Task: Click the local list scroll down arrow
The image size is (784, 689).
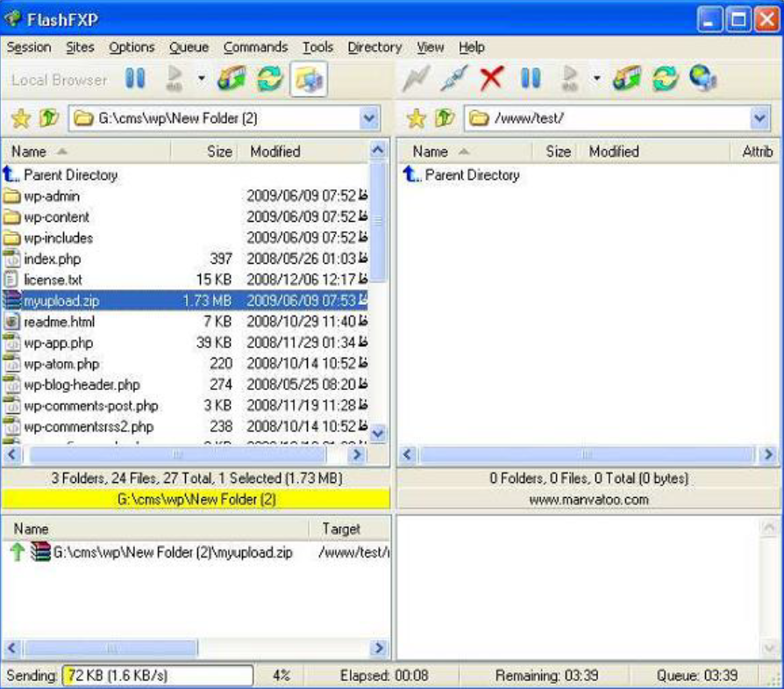Action: [378, 433]
